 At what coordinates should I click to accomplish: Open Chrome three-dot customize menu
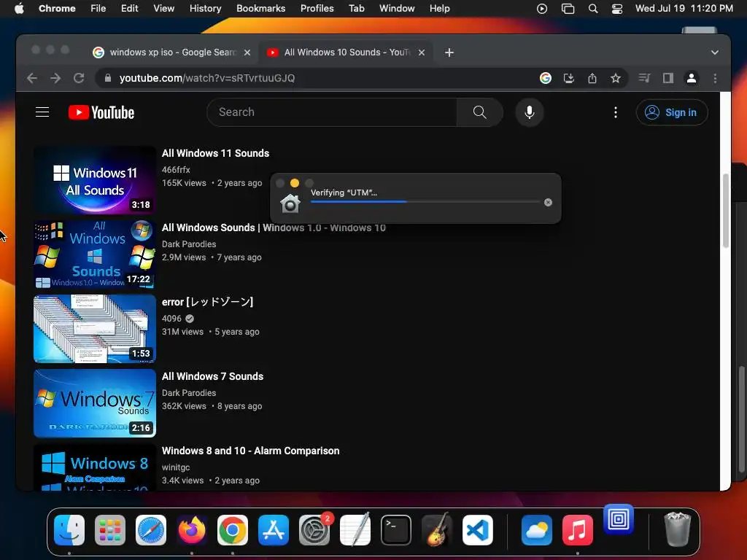715,78
